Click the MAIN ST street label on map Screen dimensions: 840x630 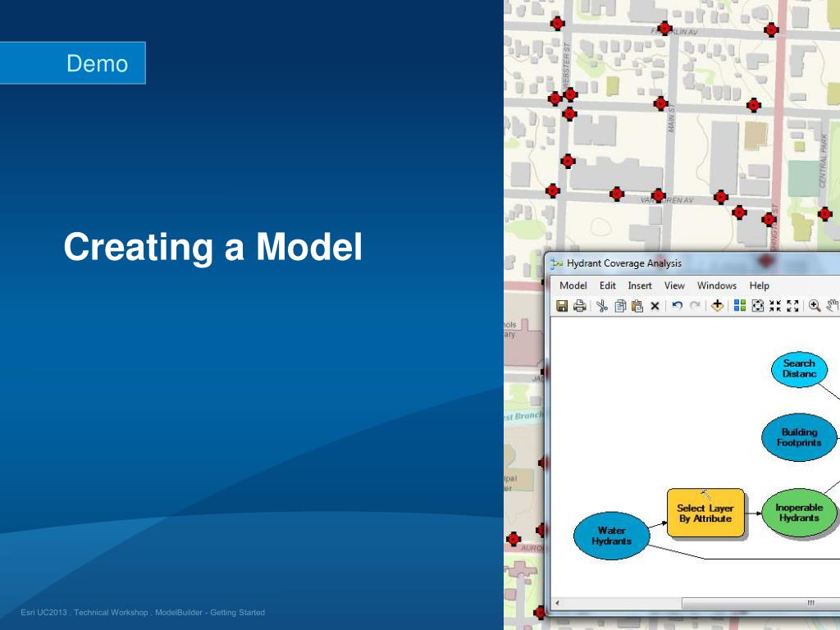(x=671, y=118)
